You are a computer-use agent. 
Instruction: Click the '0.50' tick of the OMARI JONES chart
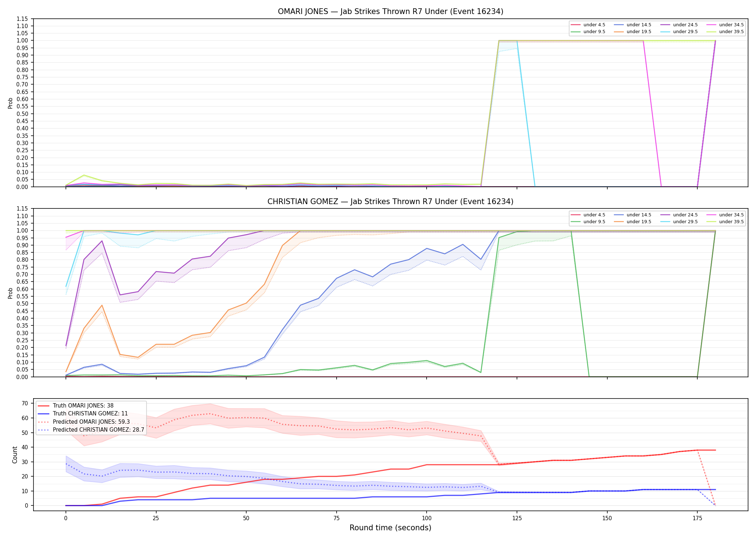[22, 114]
